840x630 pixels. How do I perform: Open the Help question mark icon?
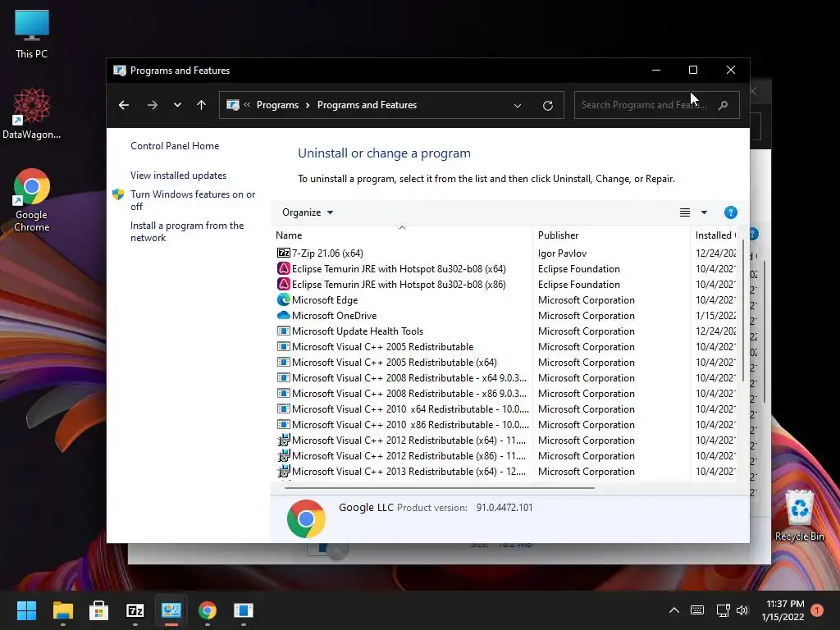(x=731, y=212)
